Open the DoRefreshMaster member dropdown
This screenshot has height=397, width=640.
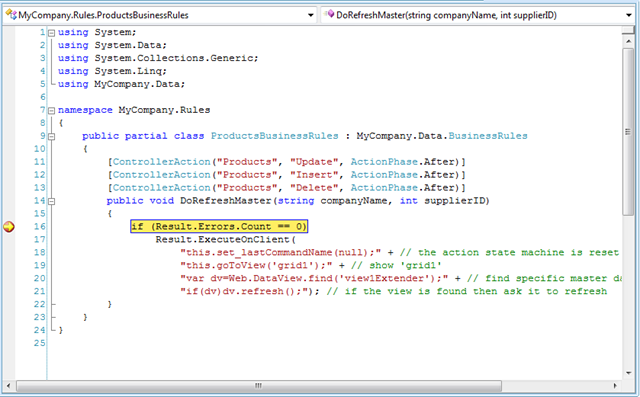[629, 16]
